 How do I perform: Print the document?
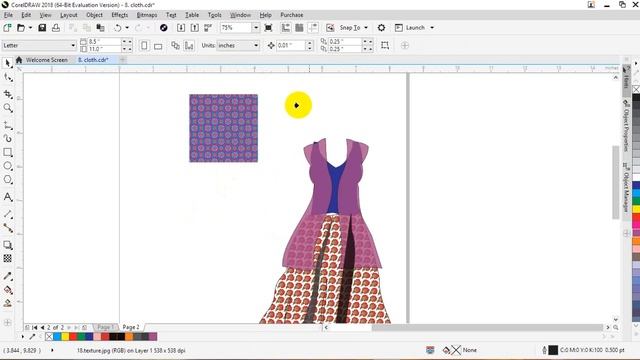(x=56, y=28)
